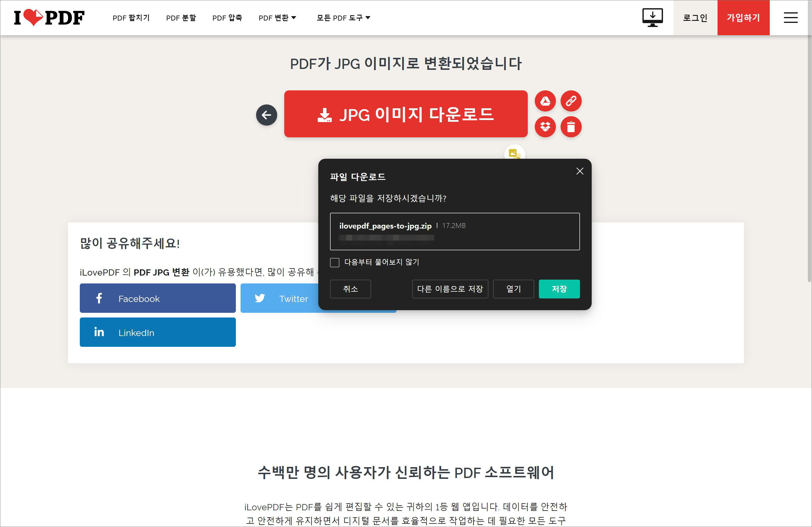
Task: Share via the LinkedIn button
Action: pos(158,332)
